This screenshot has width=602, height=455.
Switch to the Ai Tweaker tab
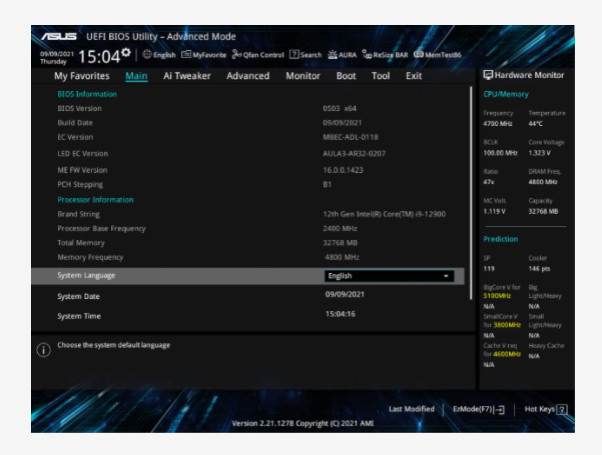pos(187,76)
